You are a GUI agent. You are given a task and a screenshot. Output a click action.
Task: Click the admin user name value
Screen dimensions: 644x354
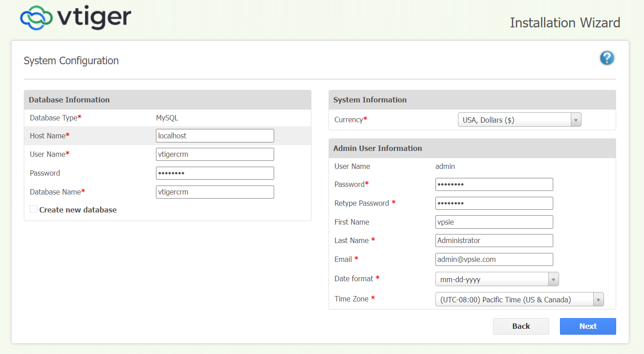point(445,167)
